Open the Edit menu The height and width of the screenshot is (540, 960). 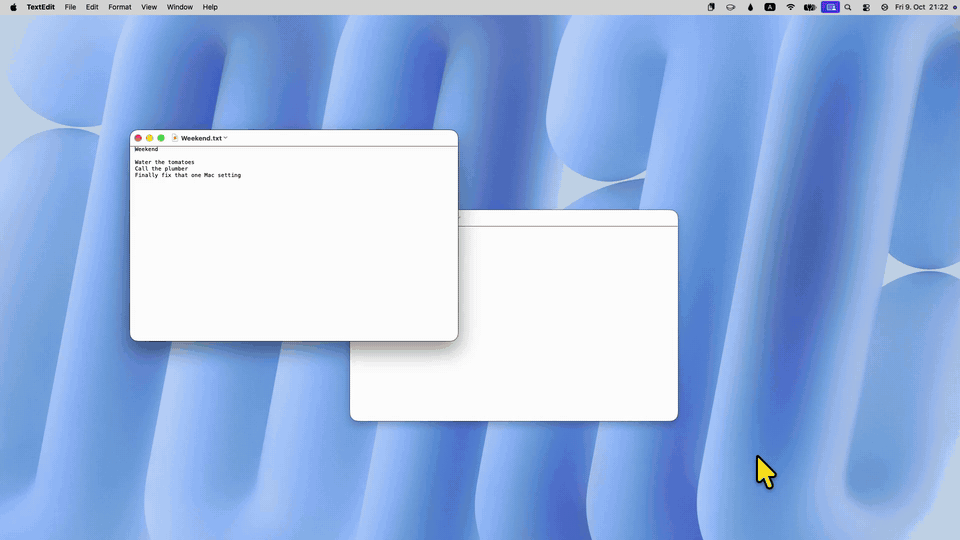pos(92,7)
